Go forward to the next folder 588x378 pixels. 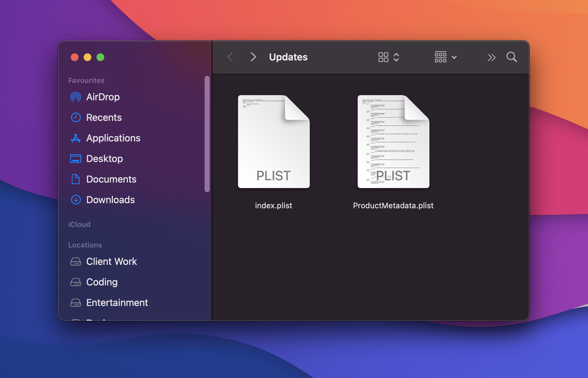click(x=253, y=57)
